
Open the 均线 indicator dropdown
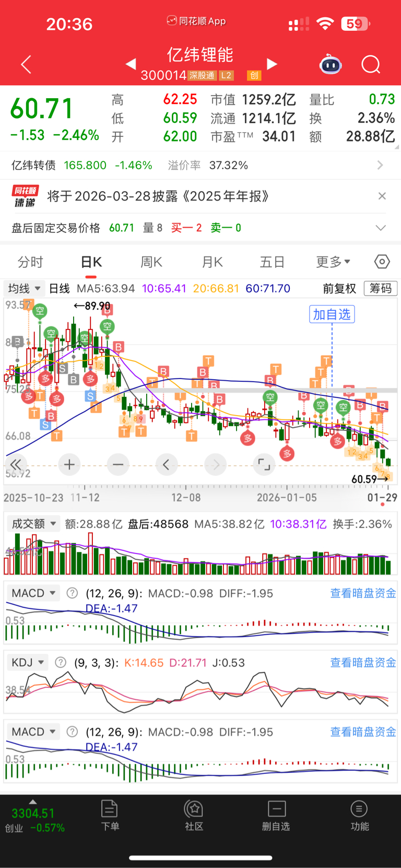[x=24, y=288]
